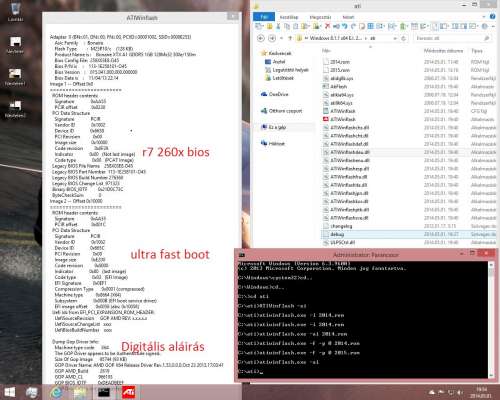Sort files by the Név column header
Viewport: 500px width, 400px height.
pos(326,51)
